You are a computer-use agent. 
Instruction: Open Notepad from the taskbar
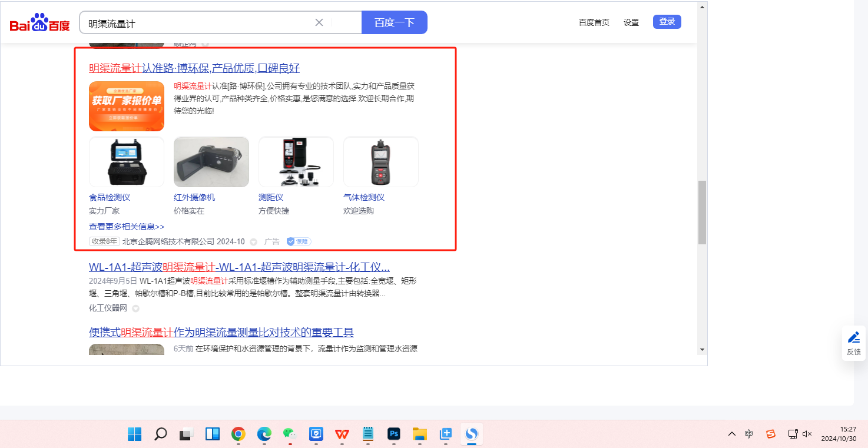pyautogui.click(x=367, y=434)
